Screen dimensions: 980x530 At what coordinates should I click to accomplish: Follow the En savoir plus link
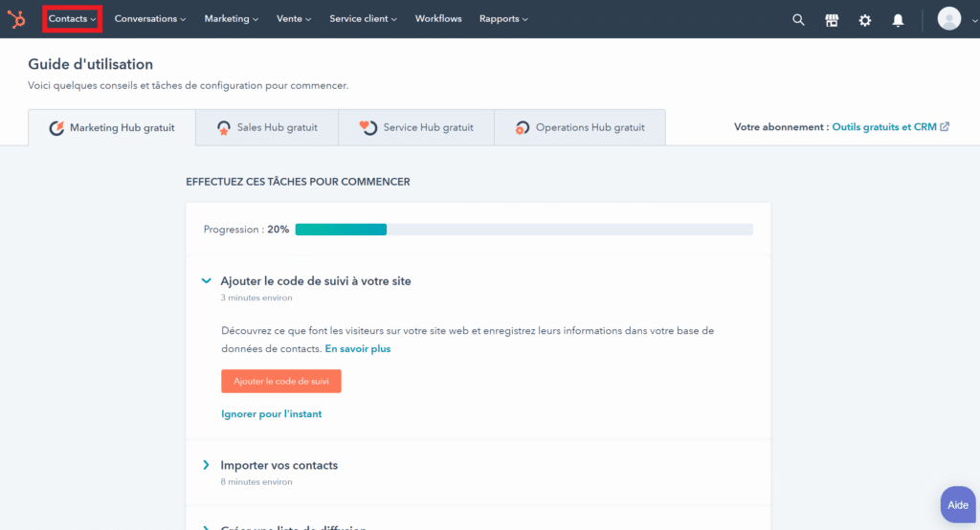[358, 349]
